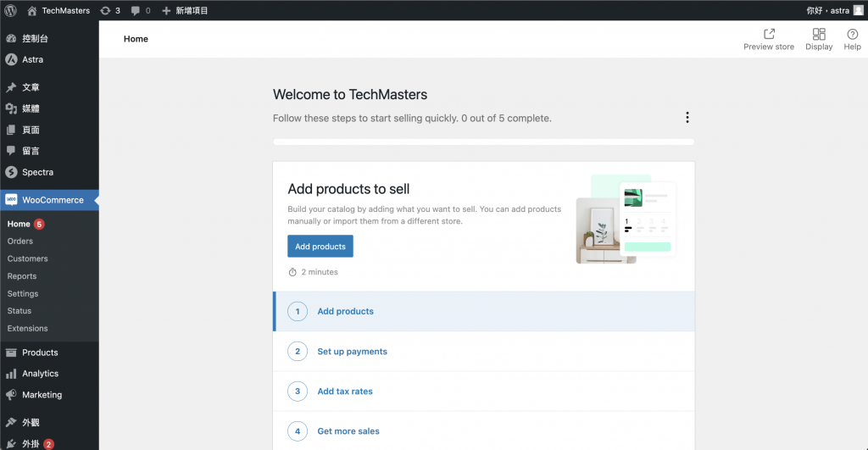Click the WordPress logo in admin bar
Viewport: 868px width, 450px height.
[x=10, y=10]
